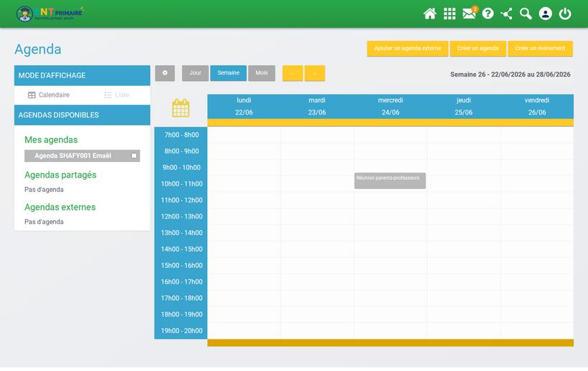Click the 10h00 - 11h00 time slot label
Screen dimensions: 588x371
[x=181, y=184]
